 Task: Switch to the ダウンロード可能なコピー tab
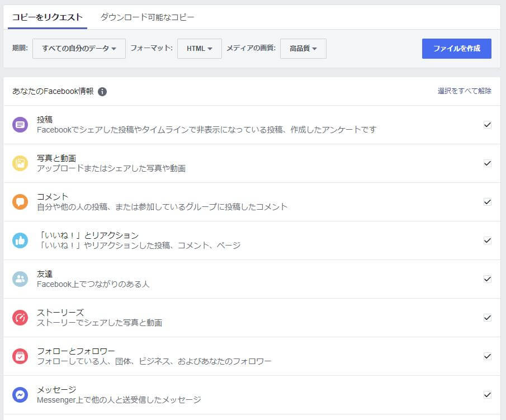tap(146, 17)
